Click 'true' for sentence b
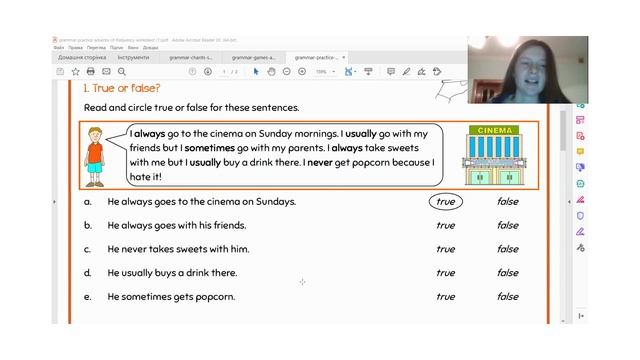640x360 pixels. [x=446, y=225]
